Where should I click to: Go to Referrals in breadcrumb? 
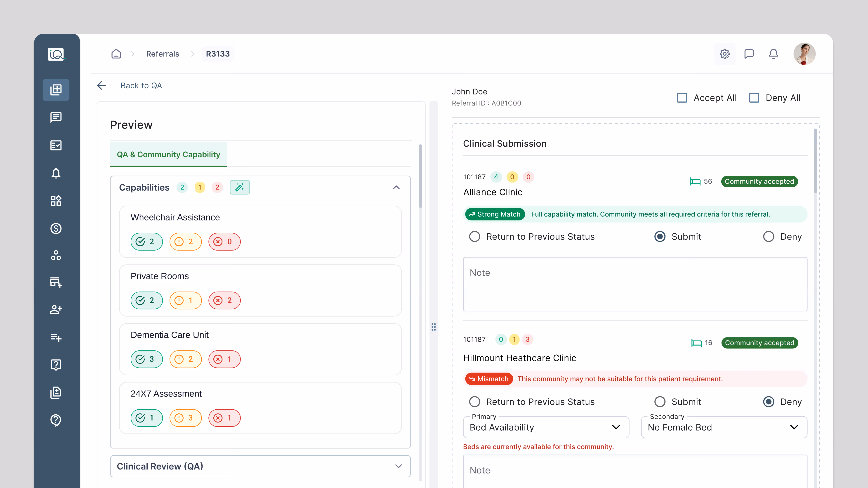[x=163, y=54]
